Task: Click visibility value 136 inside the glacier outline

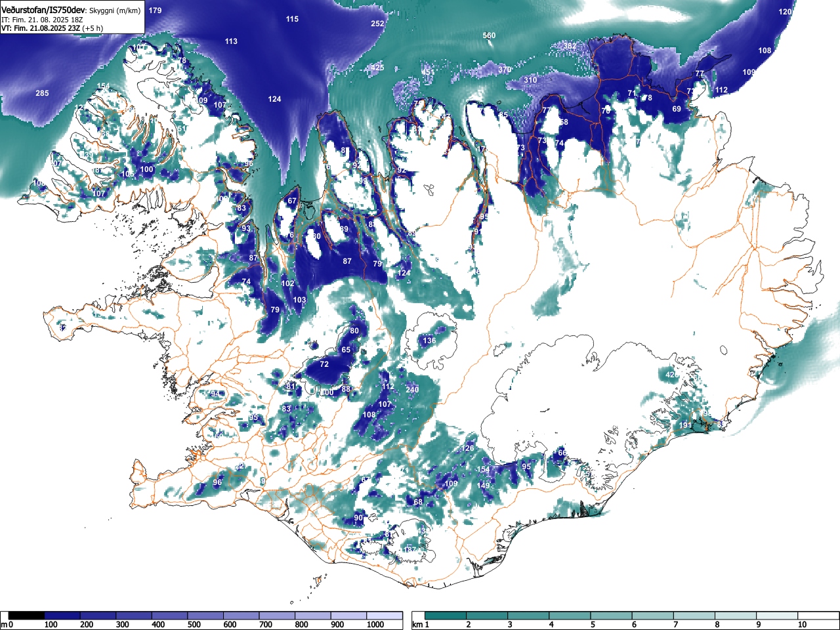Action: (429, 341)
